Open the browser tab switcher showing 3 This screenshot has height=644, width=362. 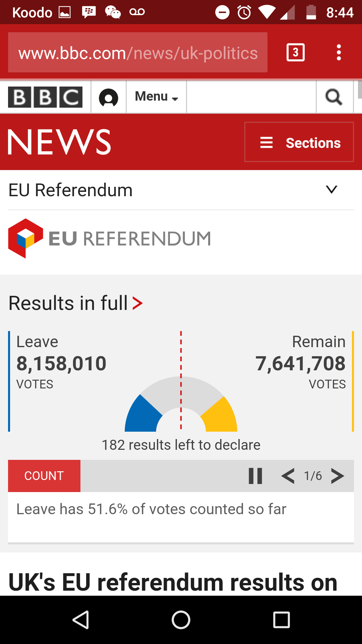point(296,52)
